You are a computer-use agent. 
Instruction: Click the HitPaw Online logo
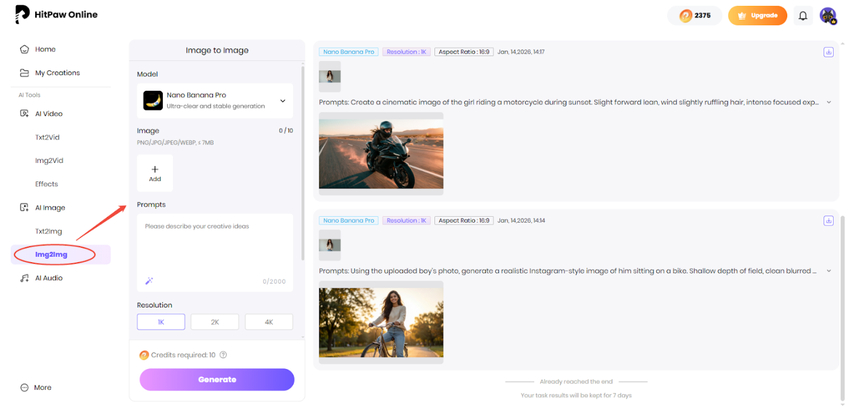pos(52,16)
